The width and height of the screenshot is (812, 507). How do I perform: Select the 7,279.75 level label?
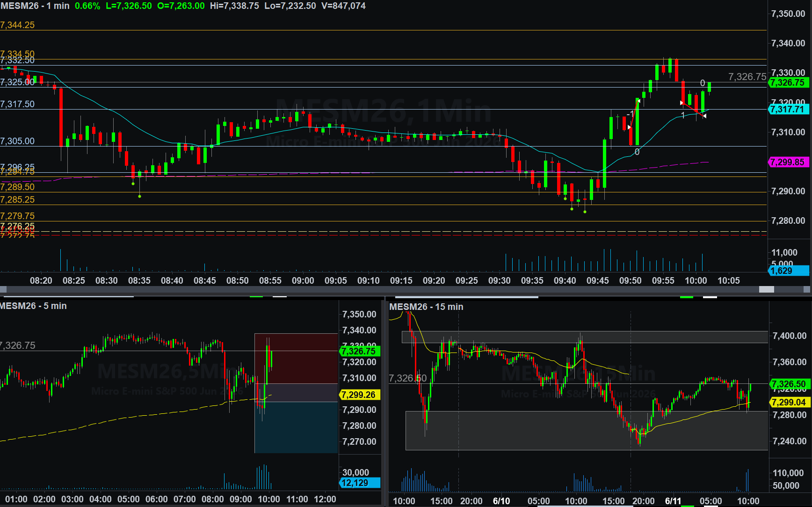17,216
